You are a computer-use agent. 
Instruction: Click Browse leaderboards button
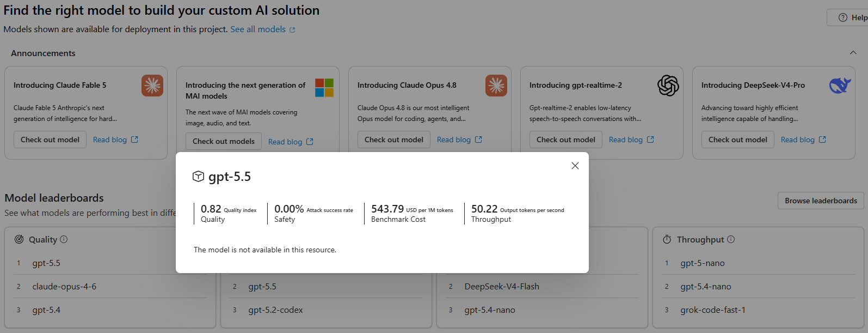click(x=821, y=201)
